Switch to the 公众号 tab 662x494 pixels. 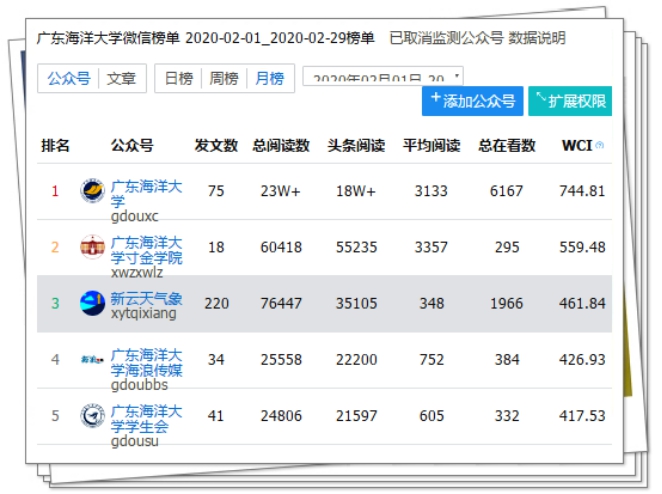coord(68,78)
